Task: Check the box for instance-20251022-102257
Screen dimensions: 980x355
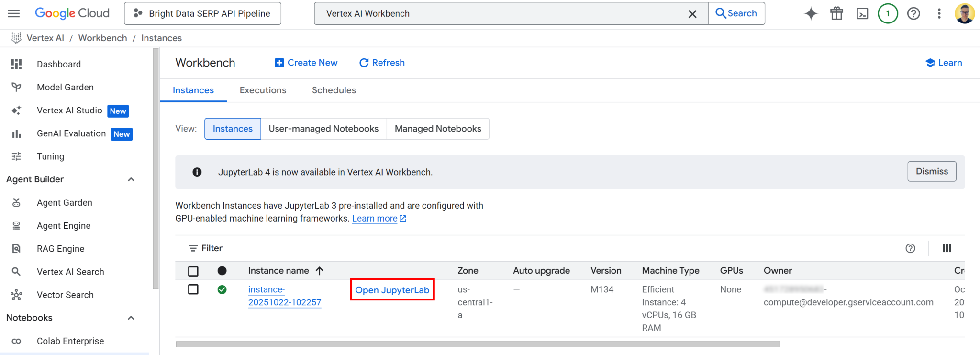Action: click(x=193, y=289)
